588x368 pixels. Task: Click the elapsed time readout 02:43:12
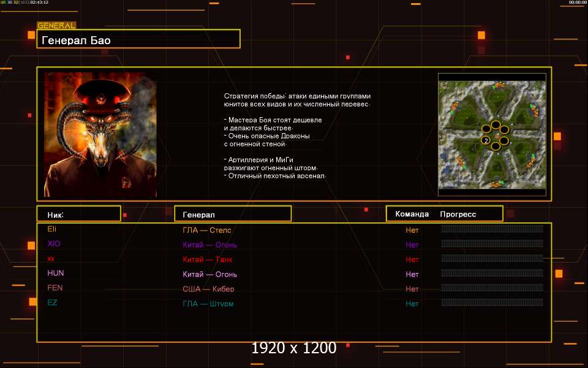pyautogui.click(x=39, y=2)
